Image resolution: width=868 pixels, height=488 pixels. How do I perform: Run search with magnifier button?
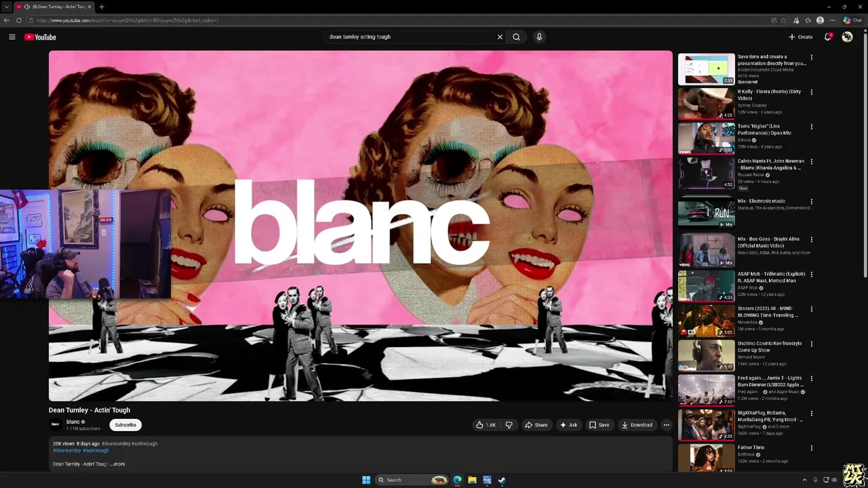pyautogui.click(x=516, y=37)
